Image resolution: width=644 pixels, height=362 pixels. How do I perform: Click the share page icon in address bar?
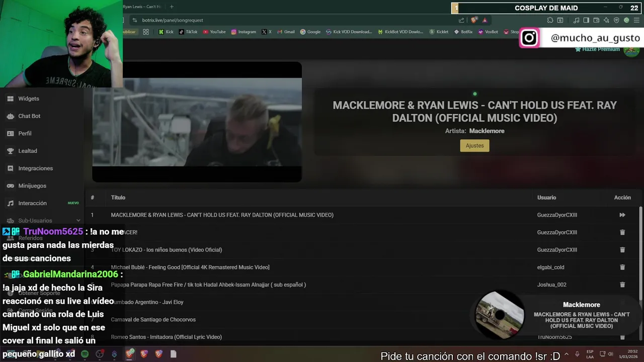(x=461, y=20)
